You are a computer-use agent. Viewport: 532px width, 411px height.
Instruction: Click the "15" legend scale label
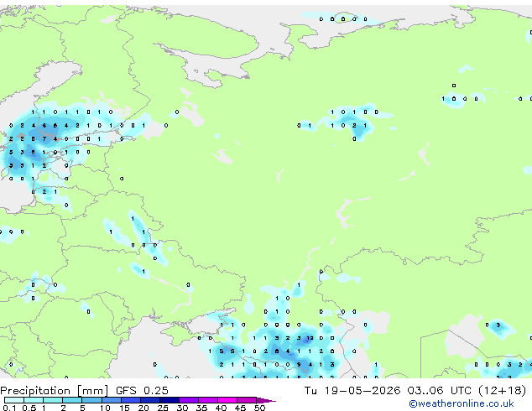click(124, 408)
